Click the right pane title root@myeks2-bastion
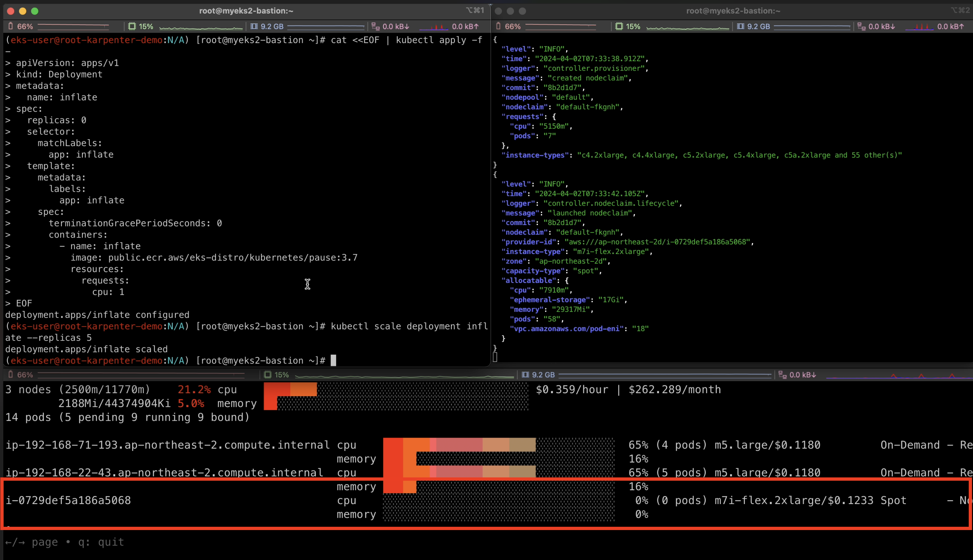The image size is (973, 560). tap(733, 11)
